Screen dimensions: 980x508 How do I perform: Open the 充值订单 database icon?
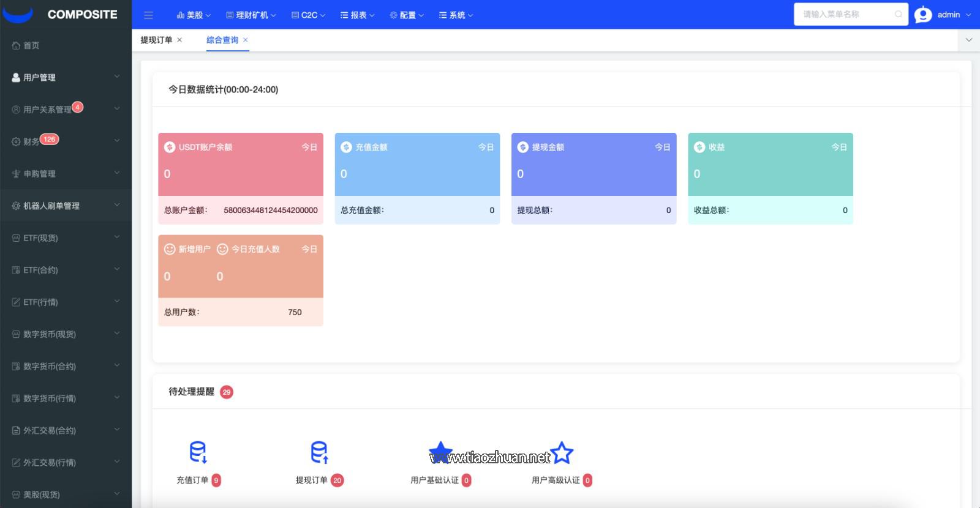(198, 452)
